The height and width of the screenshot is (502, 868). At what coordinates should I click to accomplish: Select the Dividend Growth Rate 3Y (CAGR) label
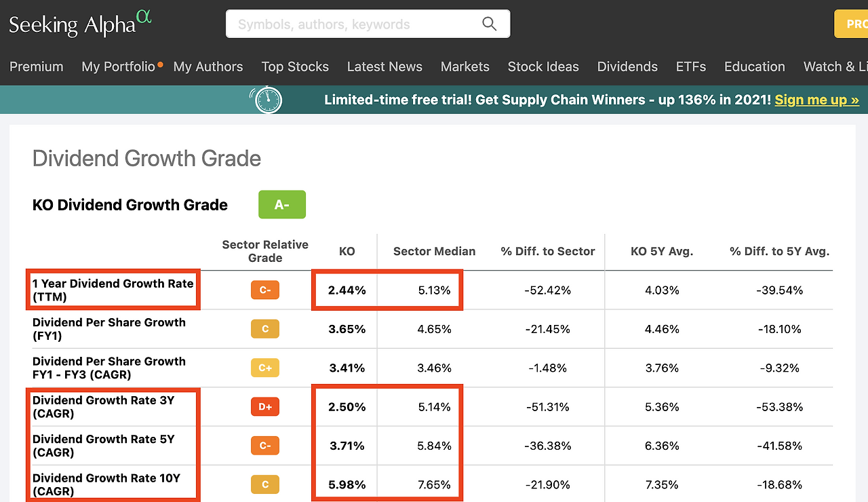tap(104, 407)
